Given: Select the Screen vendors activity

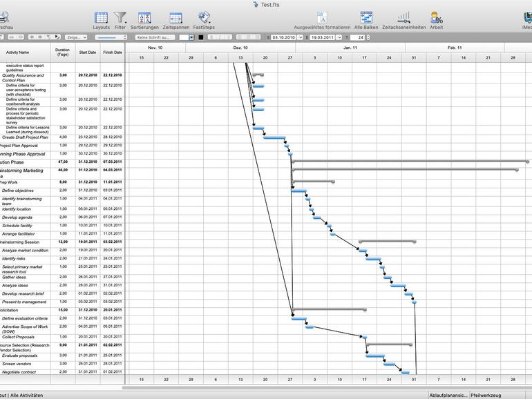Looking at the screenshot, I should click(17, 364).
